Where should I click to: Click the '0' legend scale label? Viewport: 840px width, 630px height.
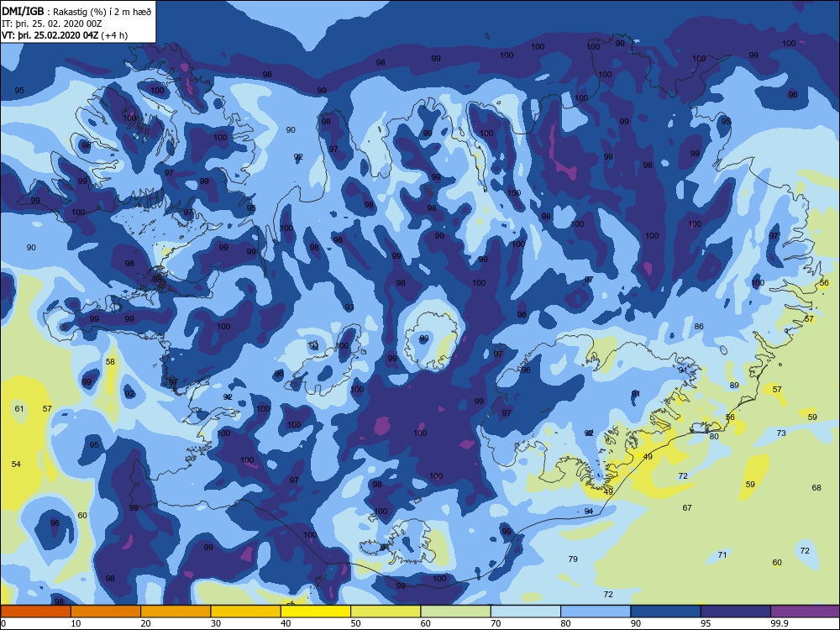pos(3,623)
